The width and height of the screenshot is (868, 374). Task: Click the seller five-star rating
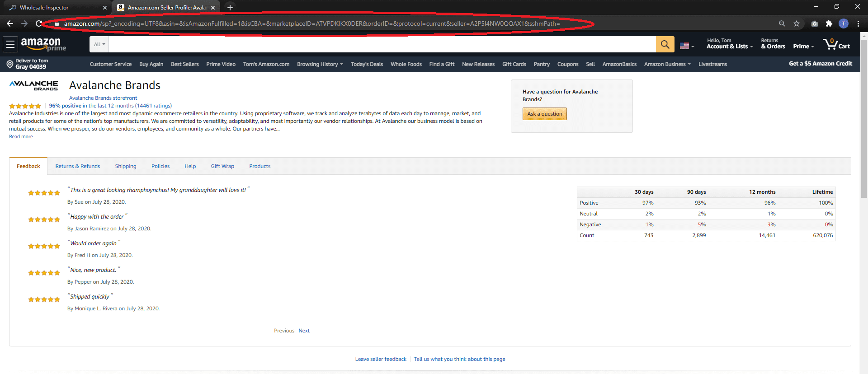25,106
